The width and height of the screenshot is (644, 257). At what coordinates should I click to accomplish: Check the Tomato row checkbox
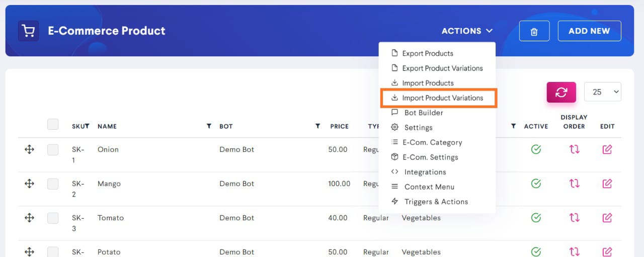(x=53, y=218)
